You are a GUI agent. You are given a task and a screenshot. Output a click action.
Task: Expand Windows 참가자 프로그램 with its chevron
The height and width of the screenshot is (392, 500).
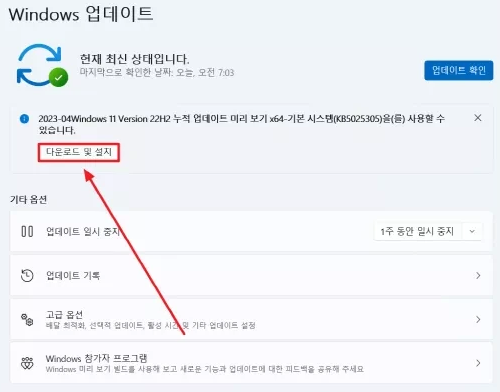478,363
